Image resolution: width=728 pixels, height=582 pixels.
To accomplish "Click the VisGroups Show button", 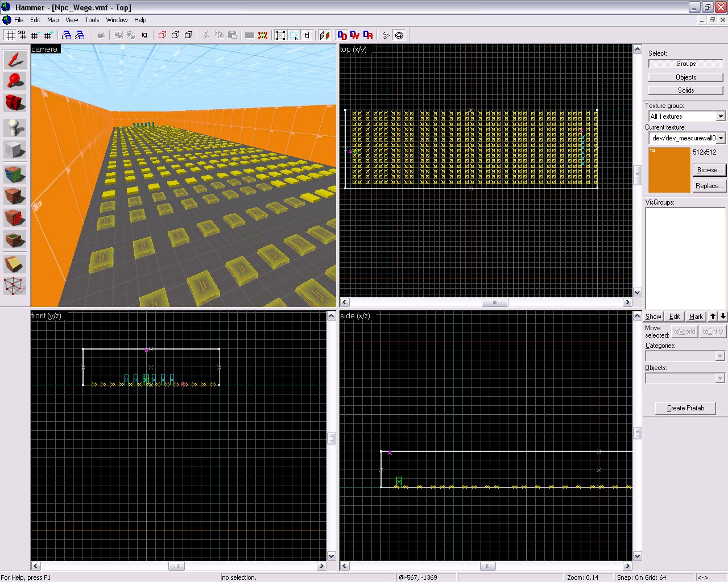I will click(x=653, y=317).
